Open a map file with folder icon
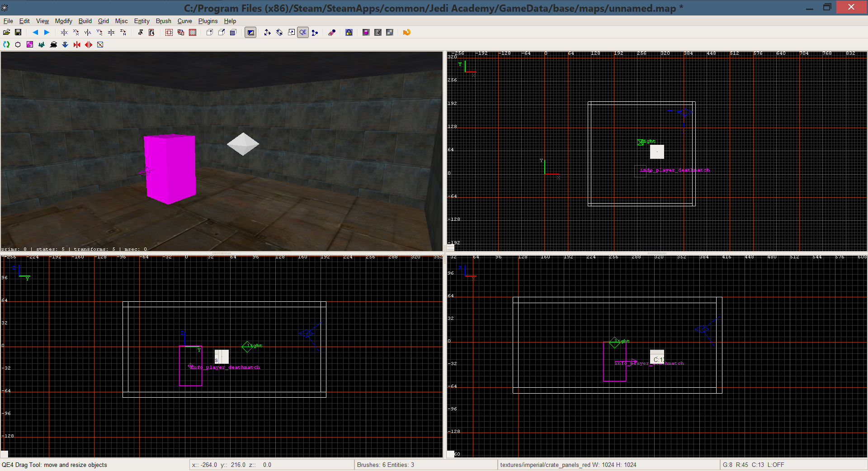The height and width of the screenshot is (471, 868). click(x=6, y=32)
